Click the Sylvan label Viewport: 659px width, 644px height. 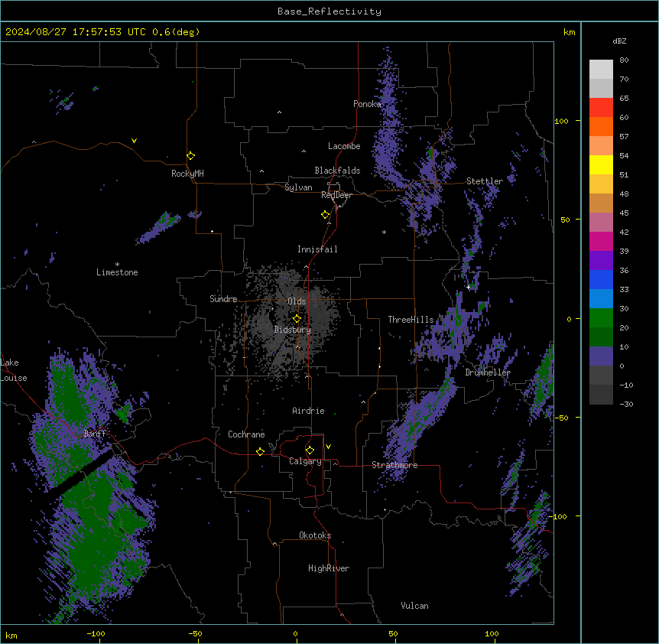click(298, 187)
